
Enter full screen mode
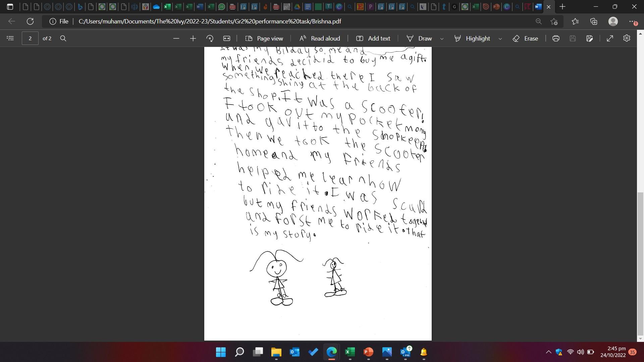(610, 38)
